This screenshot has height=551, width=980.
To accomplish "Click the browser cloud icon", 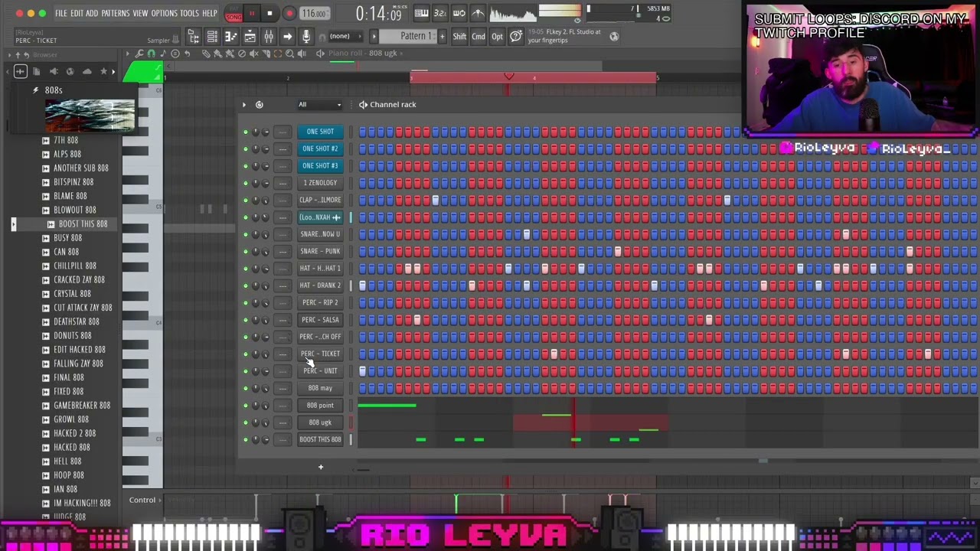I will click(87, 71).
